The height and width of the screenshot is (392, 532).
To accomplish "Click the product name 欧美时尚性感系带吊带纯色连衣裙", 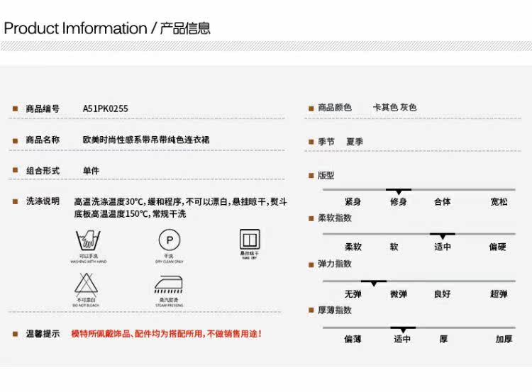I will [x=146, y=140].
